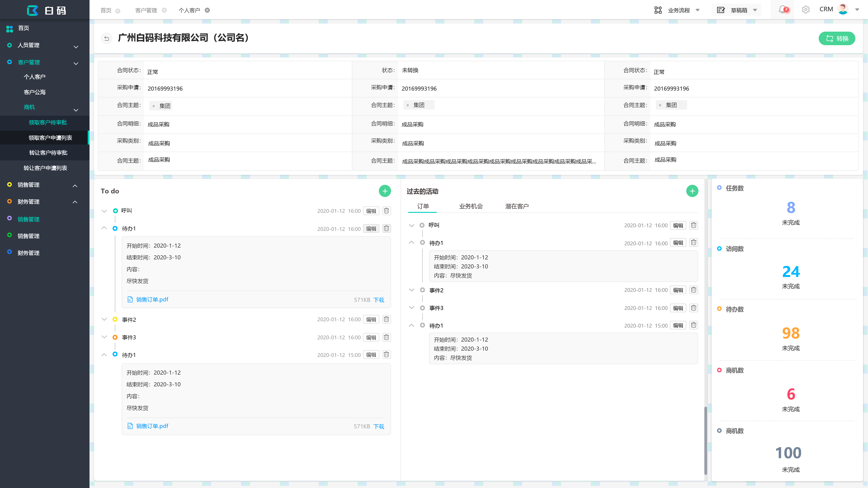Image resolution: width=868 pixels, height=488 pixels.
Task: Delete the 16:00 待办1 item in To do
Action: pyautogui.click(x=387, y=229)
